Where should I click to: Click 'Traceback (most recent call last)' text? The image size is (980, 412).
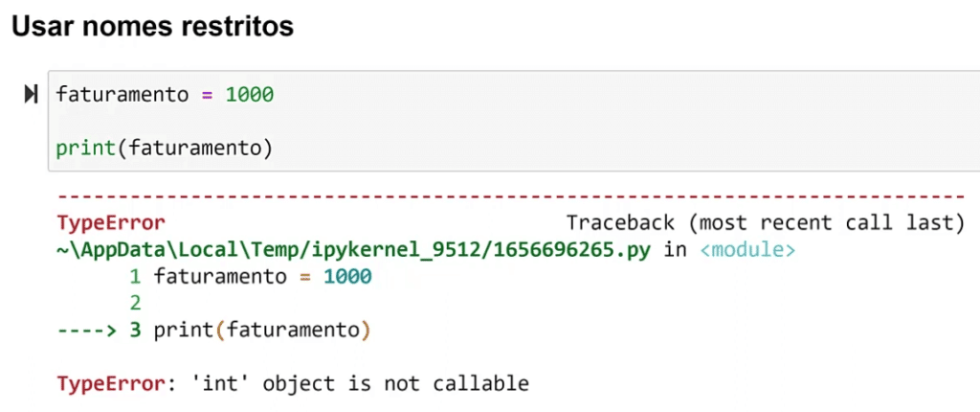point(766,222)
